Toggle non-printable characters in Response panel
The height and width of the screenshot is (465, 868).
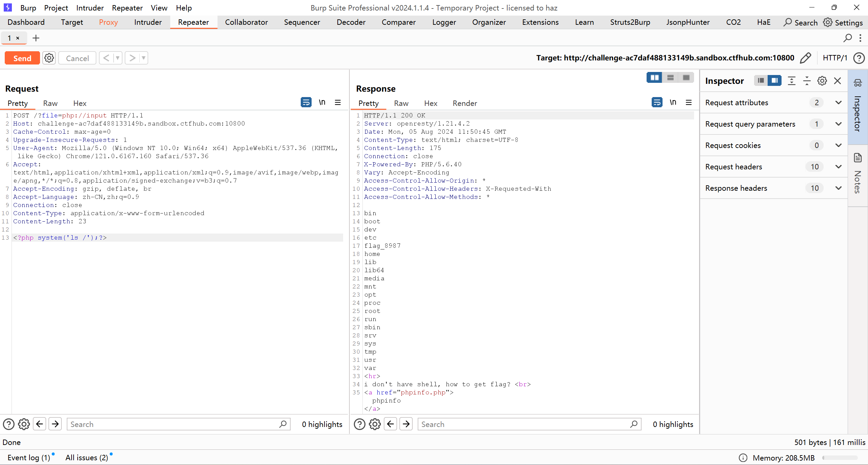[x=673, y=102]
